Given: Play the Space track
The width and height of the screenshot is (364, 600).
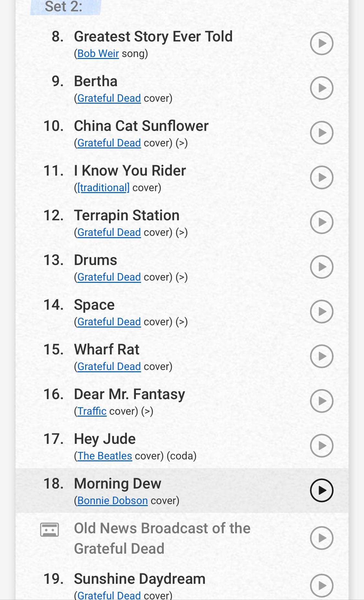Looking at the screenshot, I should [x=322, y=311].
